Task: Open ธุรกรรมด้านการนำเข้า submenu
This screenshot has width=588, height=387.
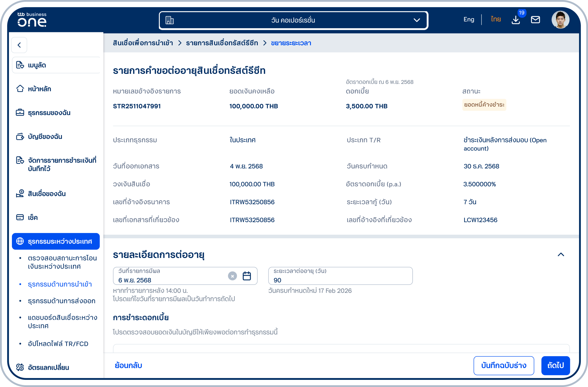Action: tap(60, 284)
